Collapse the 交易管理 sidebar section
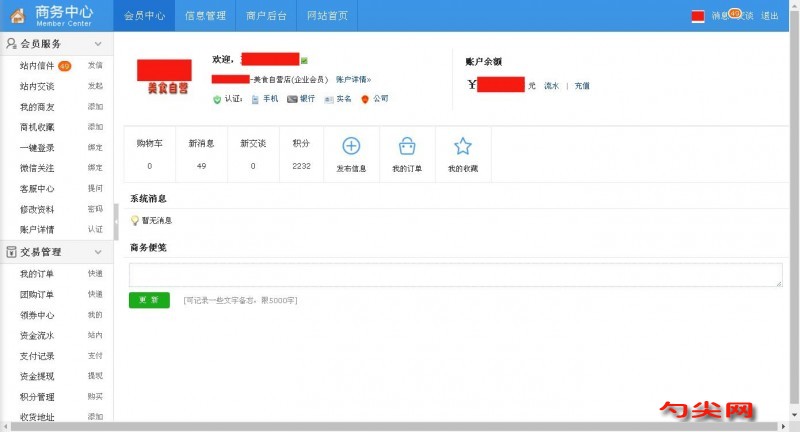This screenshot has height=432, width=800. pos(98,253)
